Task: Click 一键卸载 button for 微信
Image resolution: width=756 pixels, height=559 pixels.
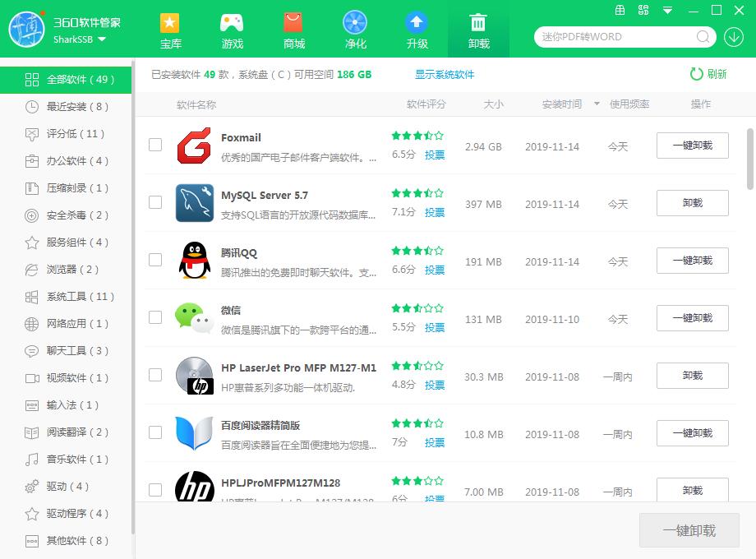Action: coord(693,318)
